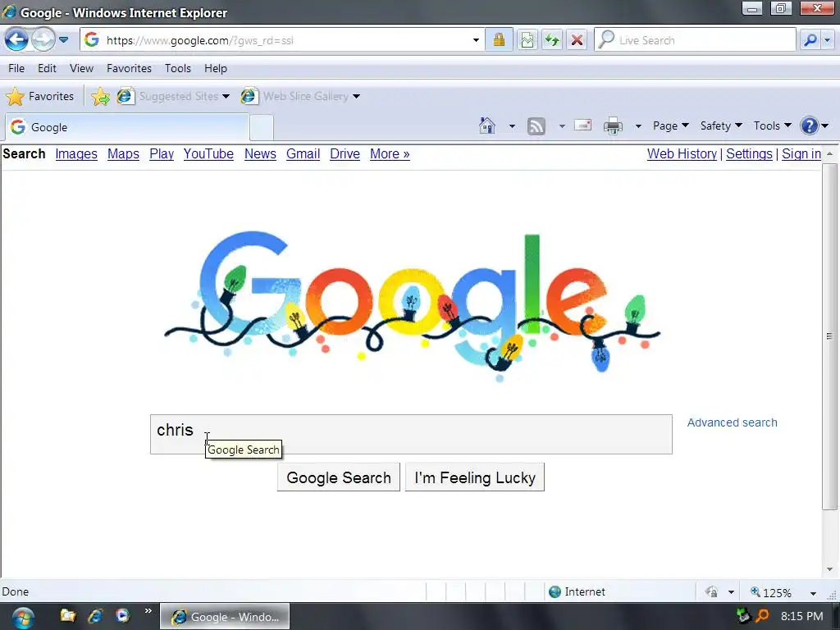The width and height of the screenshot is (840, 630).
Task: Open the Tools menu in menu bar
Action: (178, 69)
